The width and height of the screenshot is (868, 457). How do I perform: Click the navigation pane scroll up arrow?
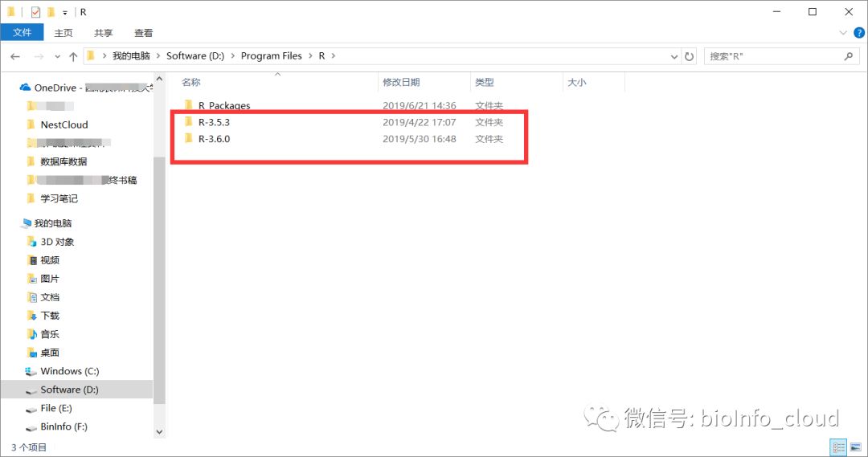(x=159, y=80)
